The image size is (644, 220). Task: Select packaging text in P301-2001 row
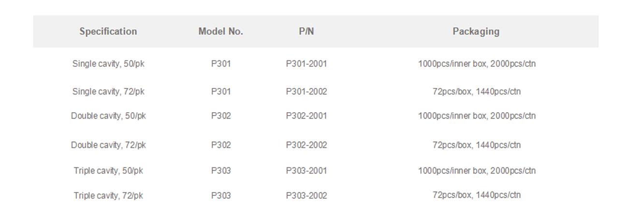477,64
